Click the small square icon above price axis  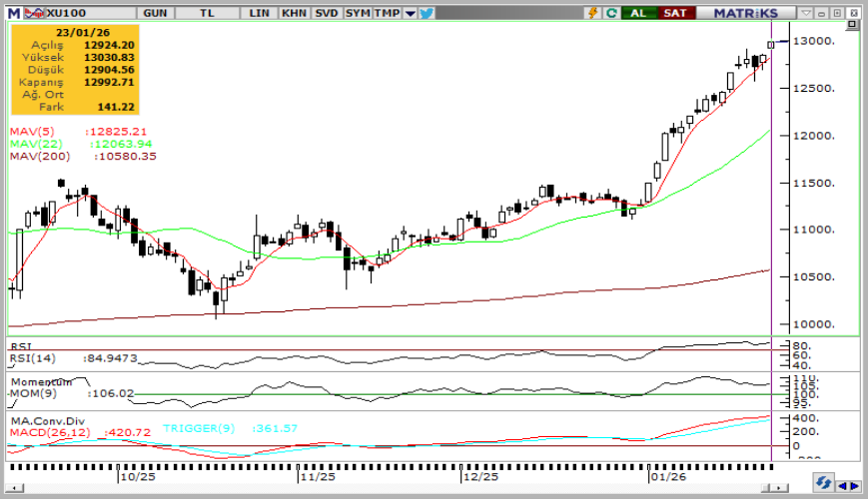point(851,26)
